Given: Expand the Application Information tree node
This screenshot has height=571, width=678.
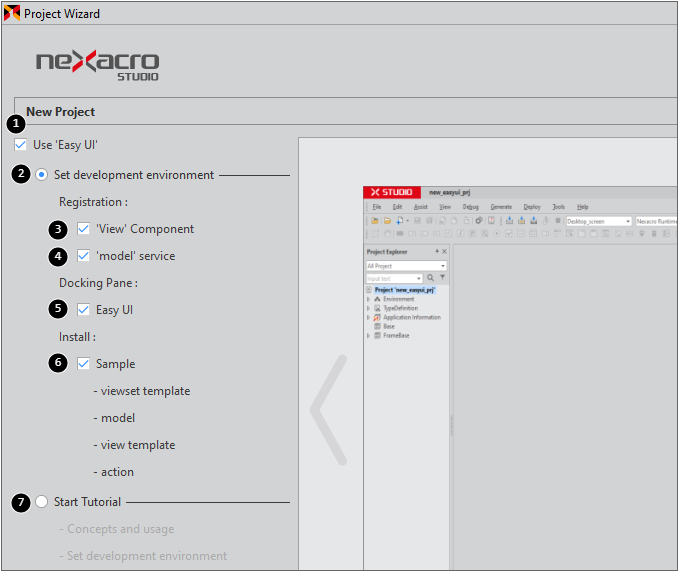Looking at the screenshot, I should pyautogui.click(x=368, y=317).
